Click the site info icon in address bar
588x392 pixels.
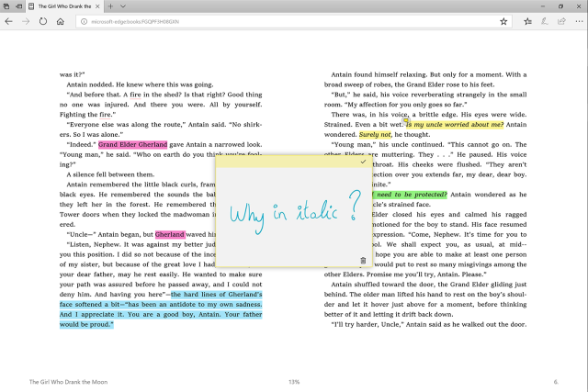pos(84,22)
